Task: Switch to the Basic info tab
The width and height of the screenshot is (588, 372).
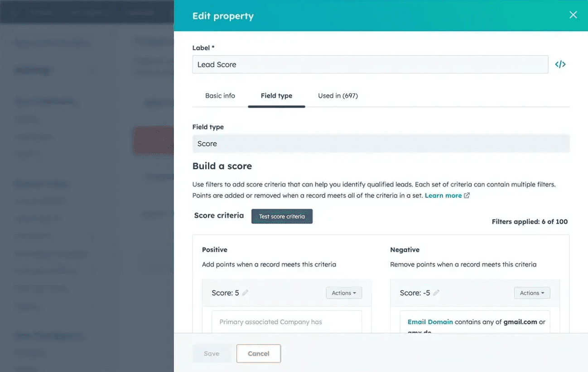Action: (x=220, y=95)
